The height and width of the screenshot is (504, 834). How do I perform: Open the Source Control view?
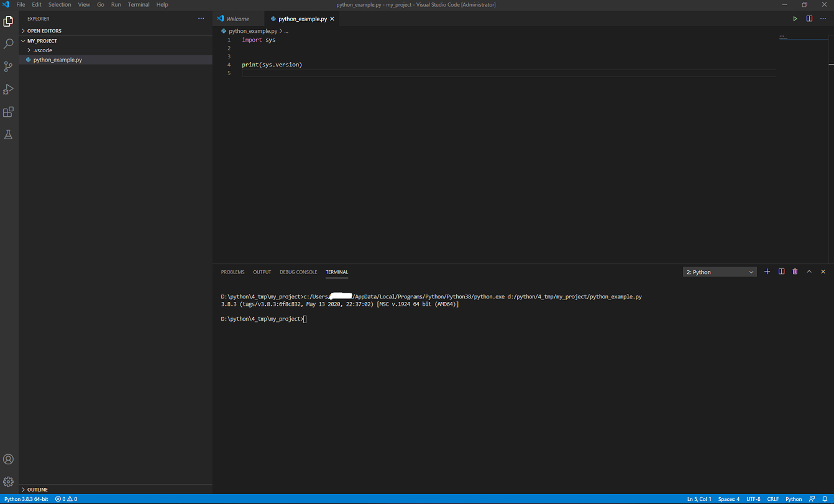(8, 66)
